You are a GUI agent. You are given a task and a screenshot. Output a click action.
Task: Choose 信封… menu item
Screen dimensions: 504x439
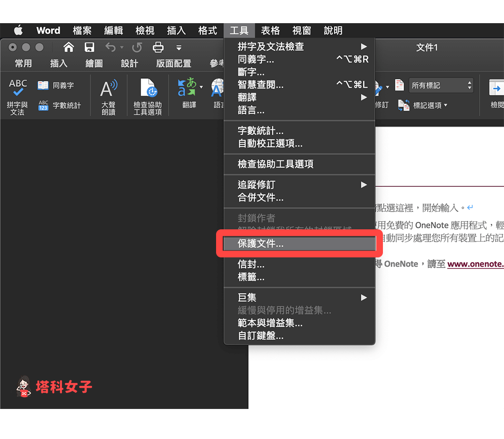(300, 264)
